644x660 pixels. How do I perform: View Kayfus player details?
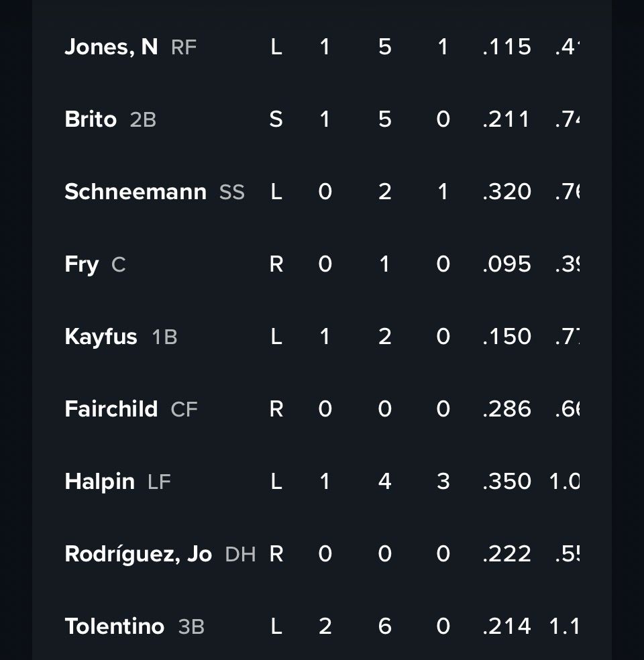[x=101, y=337]
